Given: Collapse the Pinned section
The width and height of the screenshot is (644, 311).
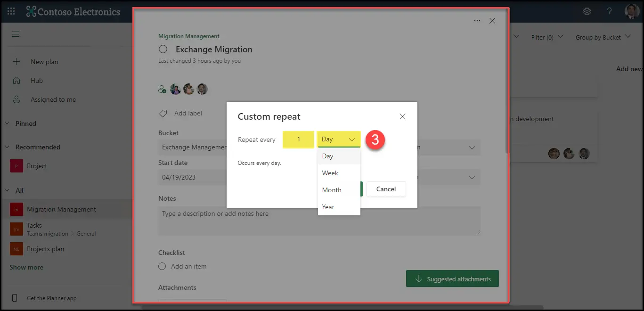Looking at the screenshot, I should click(x=7, y=123).
